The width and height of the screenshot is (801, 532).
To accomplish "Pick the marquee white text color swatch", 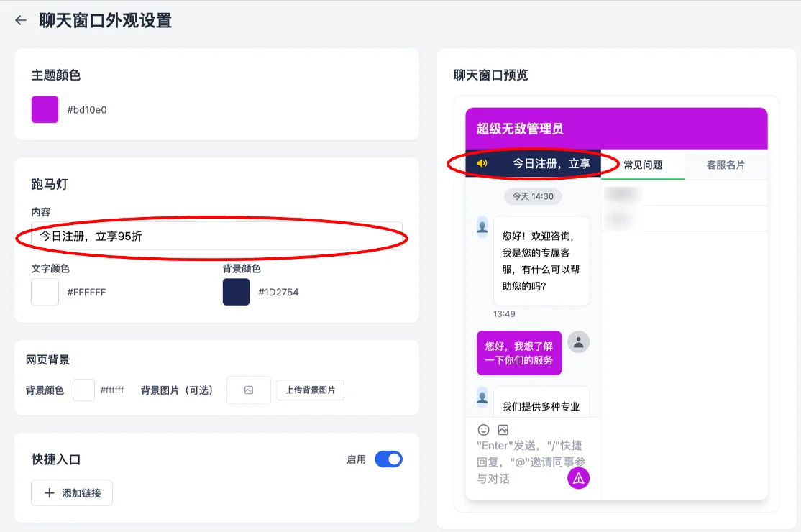I will [45, 293].
